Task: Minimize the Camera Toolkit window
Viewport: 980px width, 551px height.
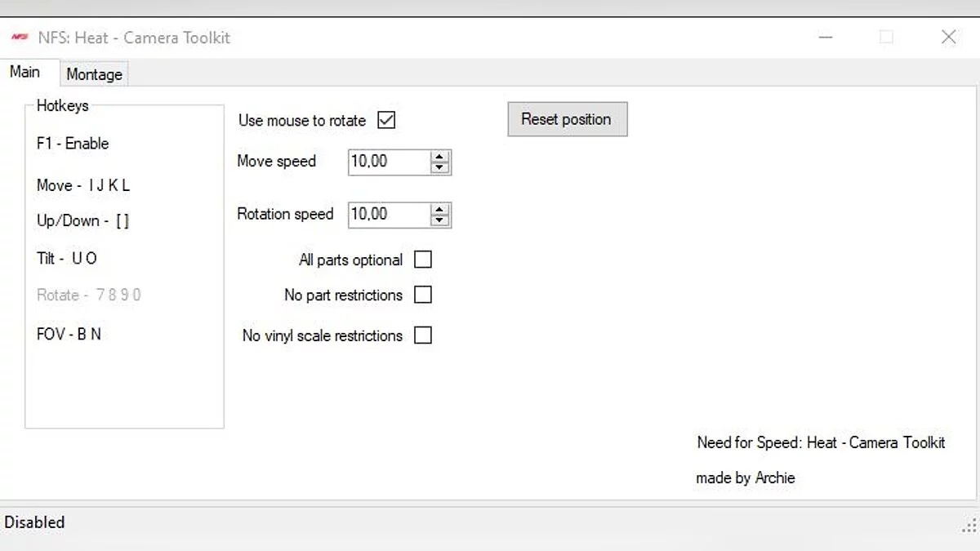Action: (x=826, y=38)
